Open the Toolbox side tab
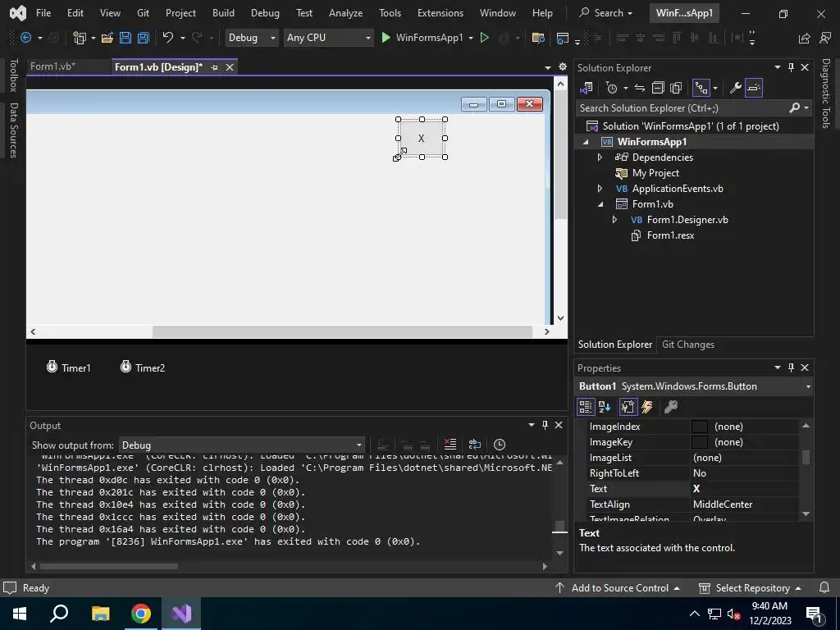Screen dimensions: 840x630 [x=14, y=75]
